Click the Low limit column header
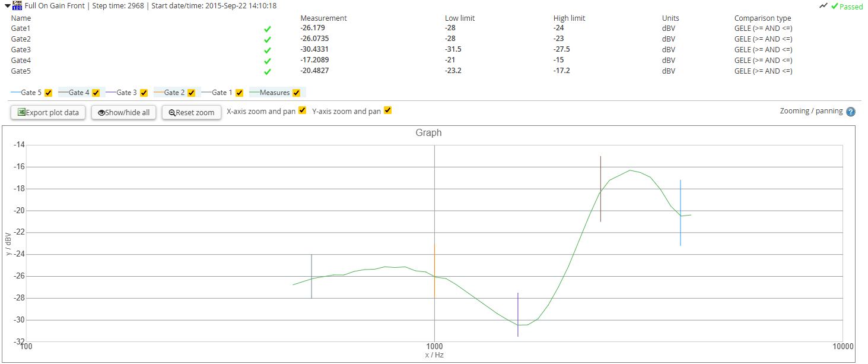Viewport: 868px width, 364px height. point(460,18)
